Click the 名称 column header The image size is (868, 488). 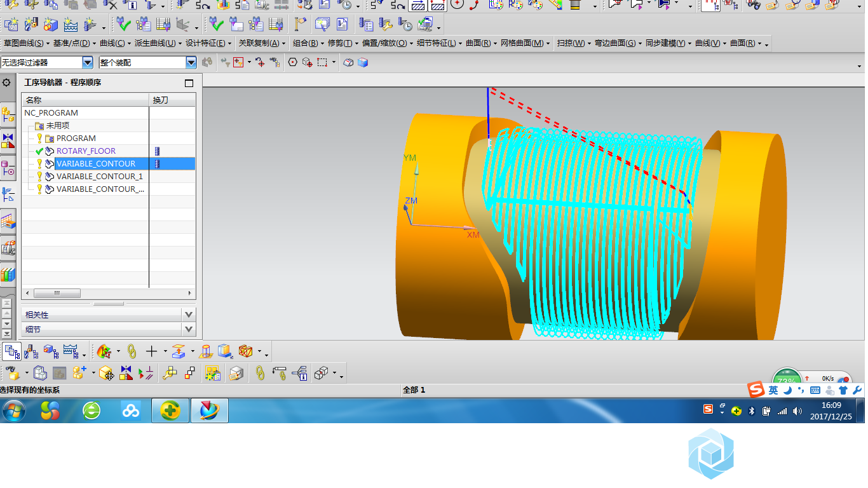click(x=85, y=100)
